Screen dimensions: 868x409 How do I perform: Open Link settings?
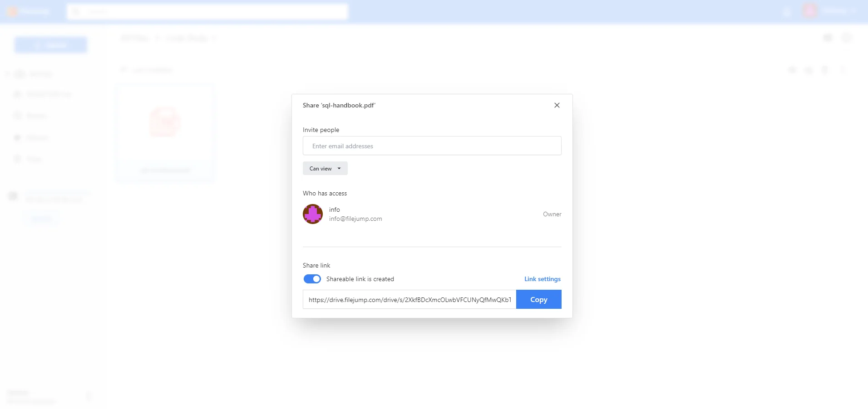(x=542, y=279)
